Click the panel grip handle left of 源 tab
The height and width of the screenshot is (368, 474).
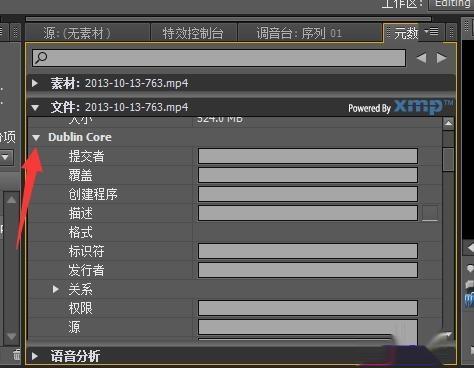tap(15, 32)
